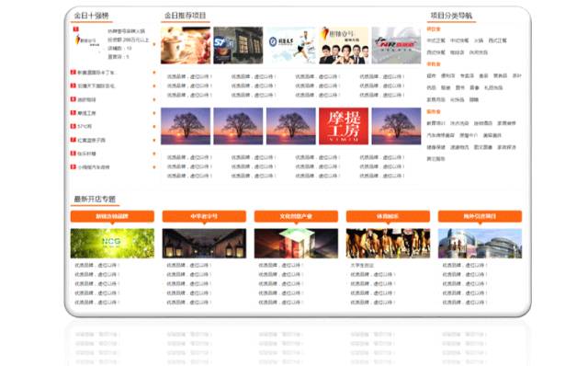Image resolution: width=588 pixels, height=366 pixels.
Task: Click rank one brand logo in top-ten list
Action: pyautogui.click(x=87, y=40)
